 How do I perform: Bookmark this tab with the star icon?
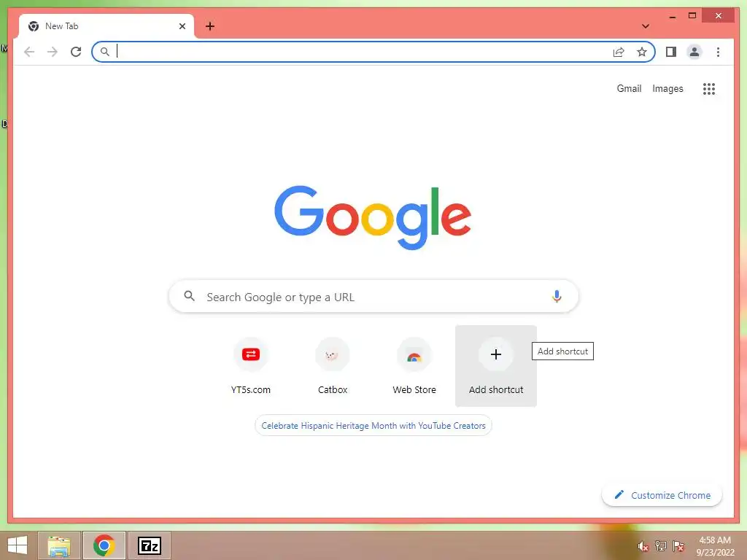click(x=642, y=52)
